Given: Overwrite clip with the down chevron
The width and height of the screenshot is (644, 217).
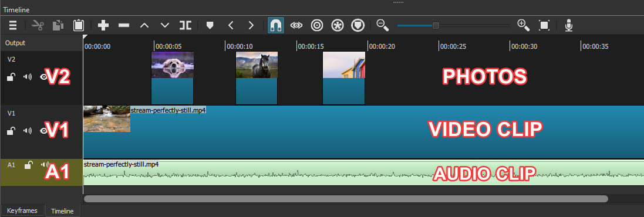Looking at the screenshot, I should pyautogui.click(x=165, y=25).
